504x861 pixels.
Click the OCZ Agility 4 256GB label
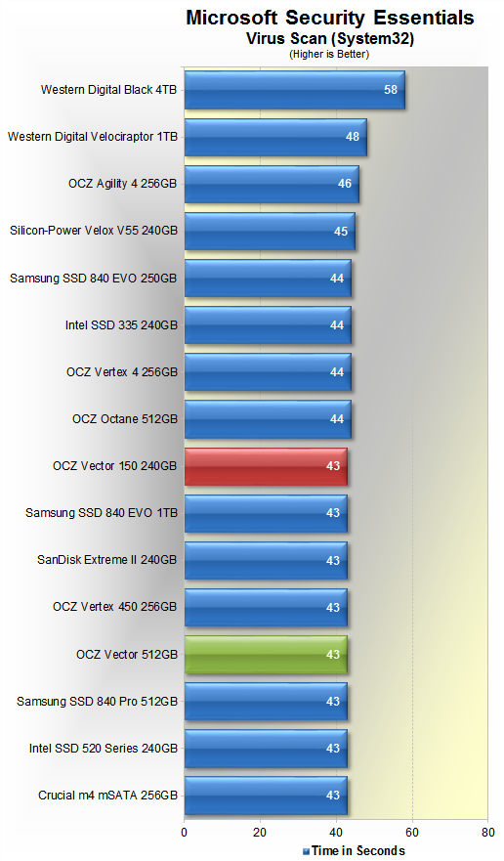click(x=122, y=184)
